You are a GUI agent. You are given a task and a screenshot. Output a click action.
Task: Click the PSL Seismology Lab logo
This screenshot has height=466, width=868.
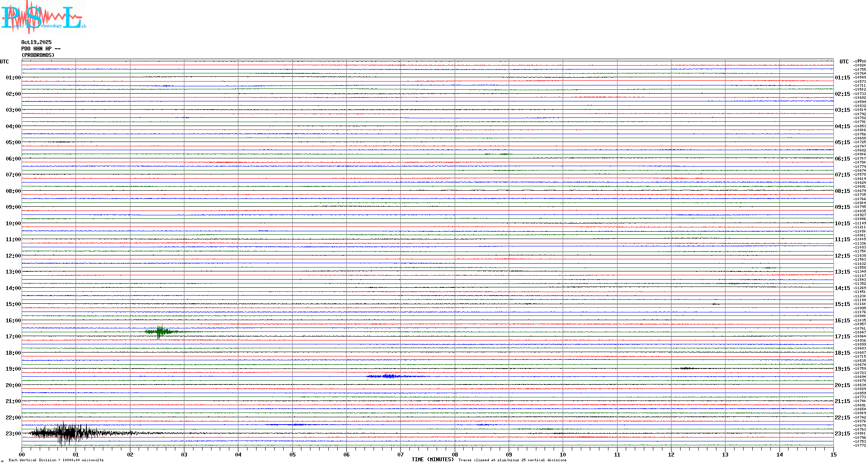click(x=43, y=16)
